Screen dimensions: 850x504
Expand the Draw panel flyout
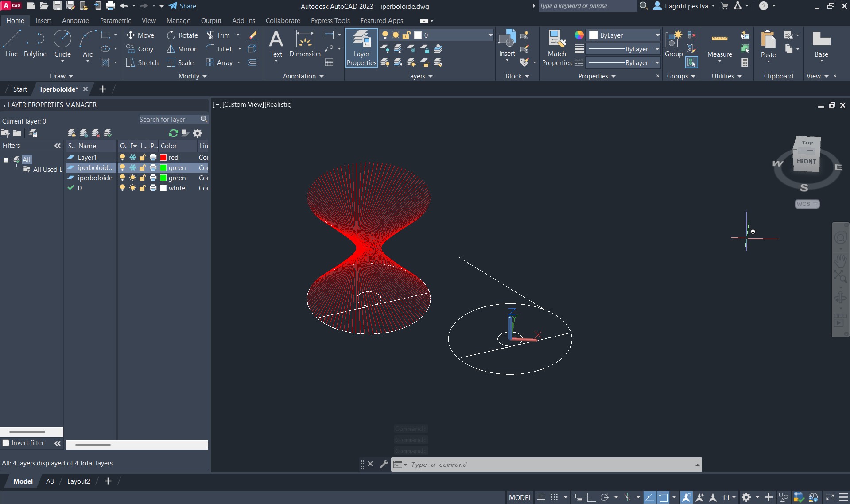61,76
